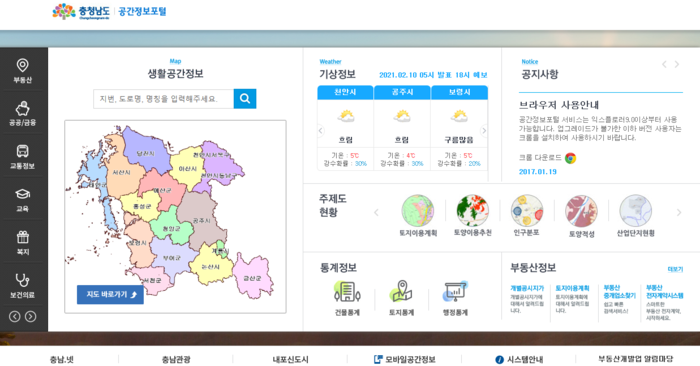Select the 보건의료 stethoscope icon

tap(22, 280)
